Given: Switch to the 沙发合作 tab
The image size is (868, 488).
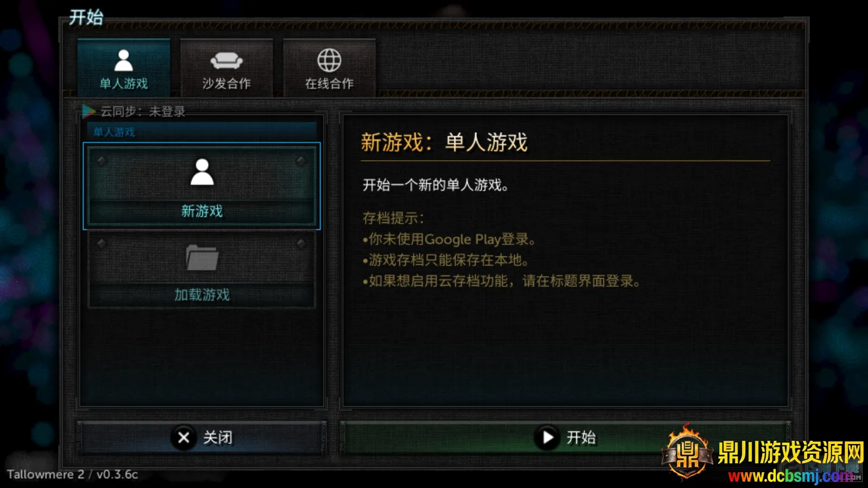Looking at the screenshot, I should [226, 68].
